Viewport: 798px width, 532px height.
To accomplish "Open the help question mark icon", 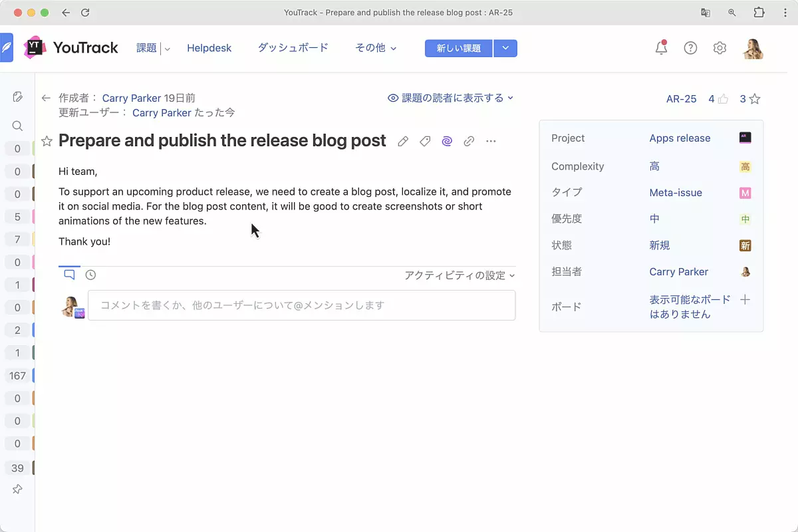I will tap(690, 48).
